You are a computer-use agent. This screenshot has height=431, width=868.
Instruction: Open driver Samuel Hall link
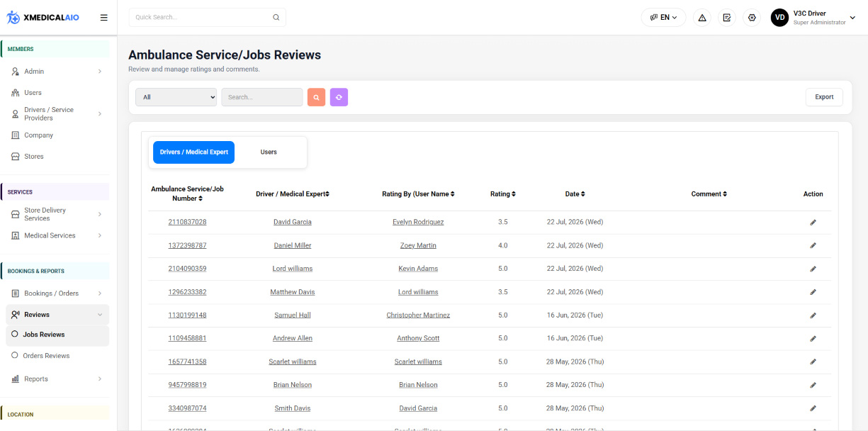[x=293, y=315]
